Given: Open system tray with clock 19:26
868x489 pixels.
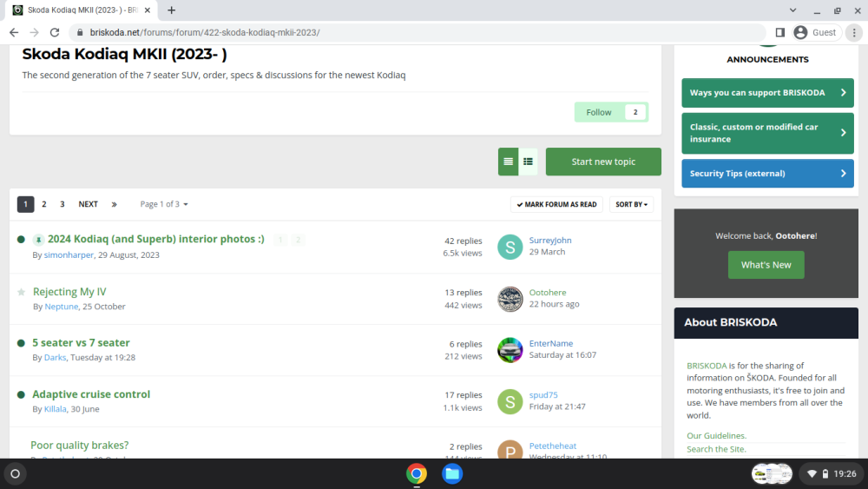Looking at the screenshot, I should click(x=832, y=474).
